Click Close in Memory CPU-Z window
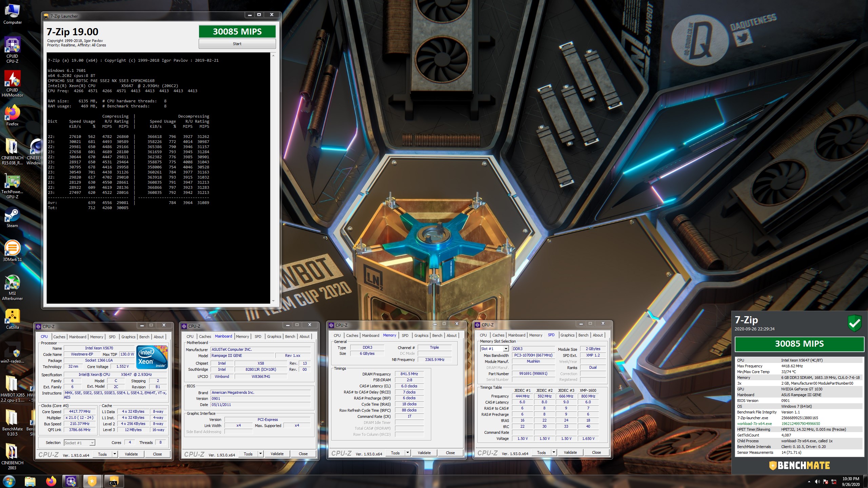This screenshot has width=868, height=488. pos(450,453)
